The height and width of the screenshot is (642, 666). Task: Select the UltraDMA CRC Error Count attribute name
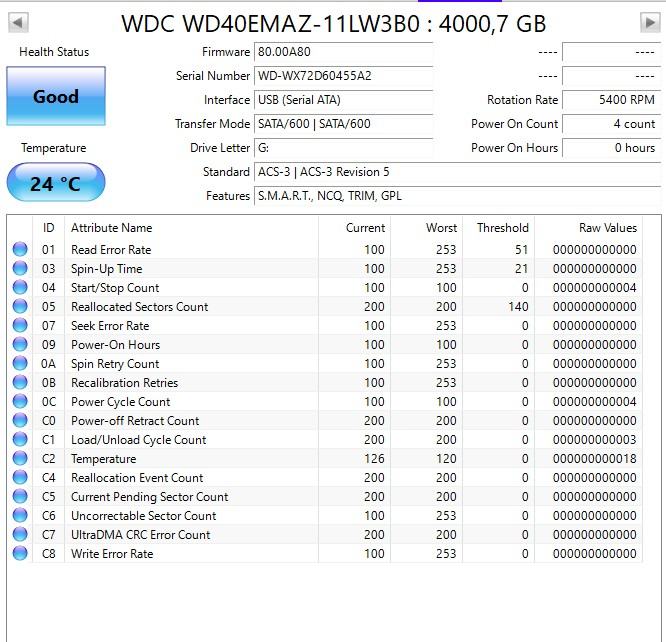click(x=141, y=535)
